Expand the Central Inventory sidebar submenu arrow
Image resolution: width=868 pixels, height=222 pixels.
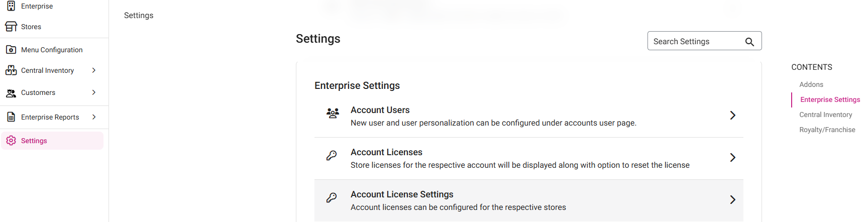point(94,70)
